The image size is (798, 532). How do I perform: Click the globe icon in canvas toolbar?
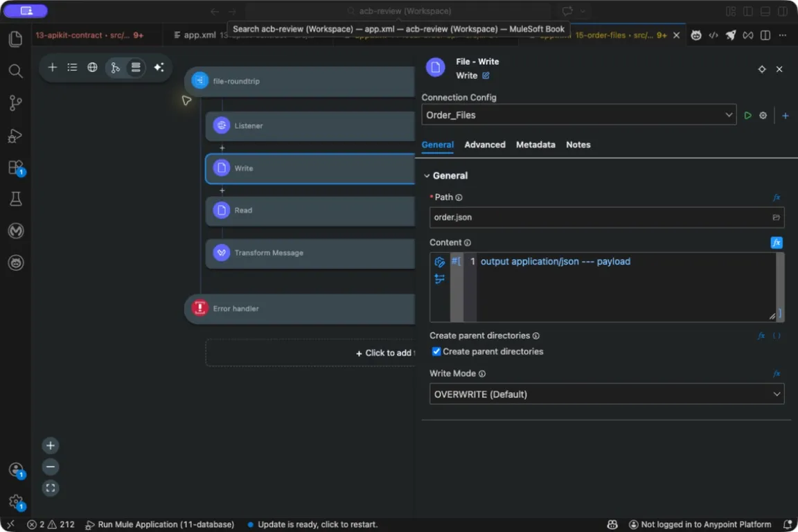coord(92,67)
